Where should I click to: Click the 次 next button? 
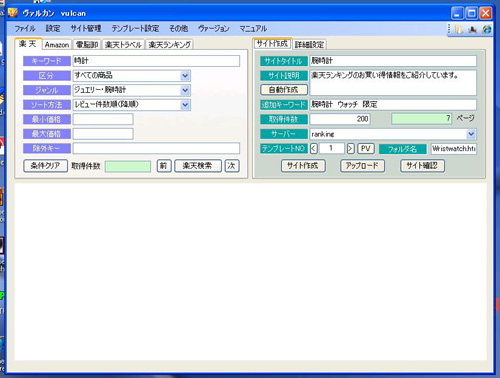click(x=232, y=166)
